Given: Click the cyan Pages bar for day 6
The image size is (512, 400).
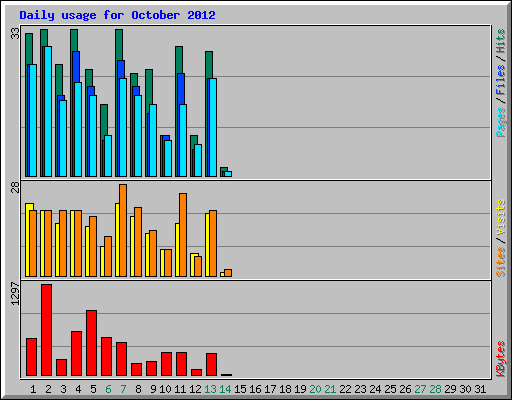Looking at the screenshot, I should click(108, 156).
